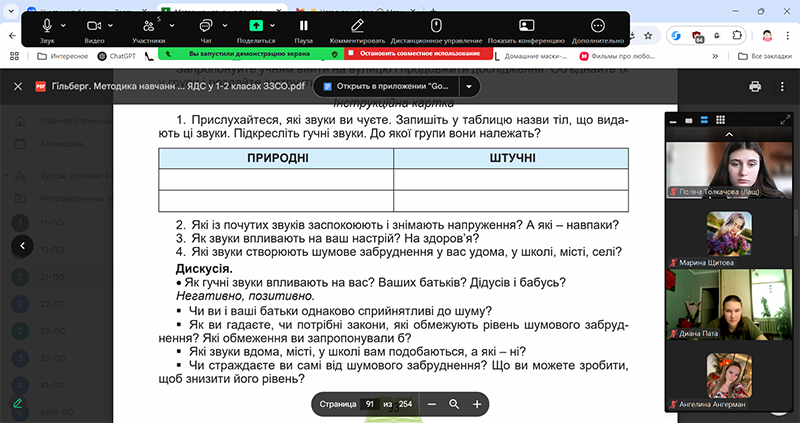Print the PDF with printer icon
The width and height of the screenshot is (800, 423).
pos(755,86)
